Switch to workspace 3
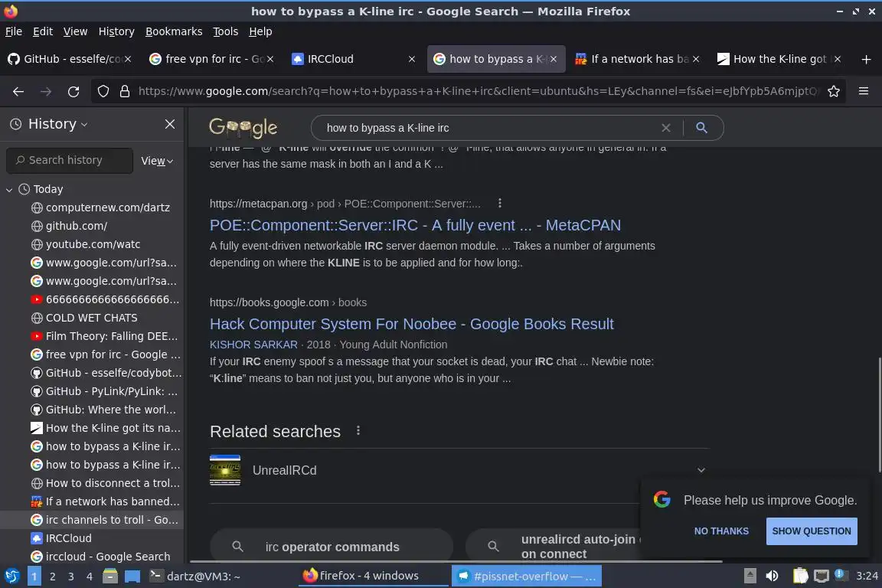 71,577
